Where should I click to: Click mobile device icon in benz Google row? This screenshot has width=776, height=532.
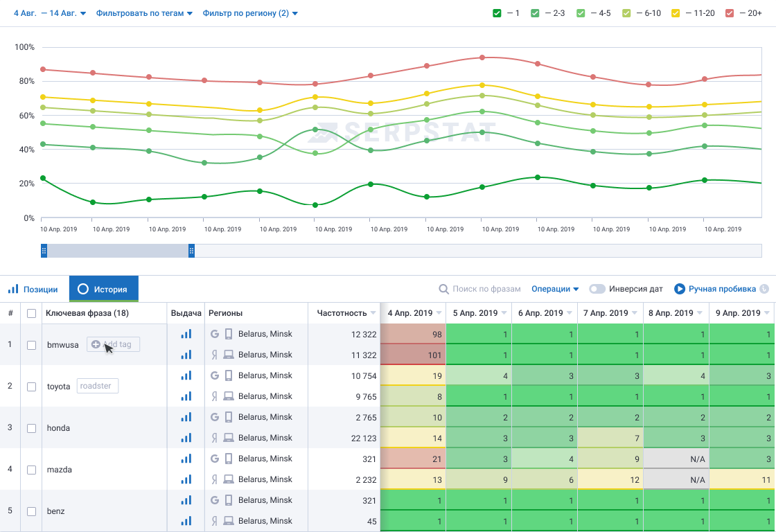click(229, 500)
